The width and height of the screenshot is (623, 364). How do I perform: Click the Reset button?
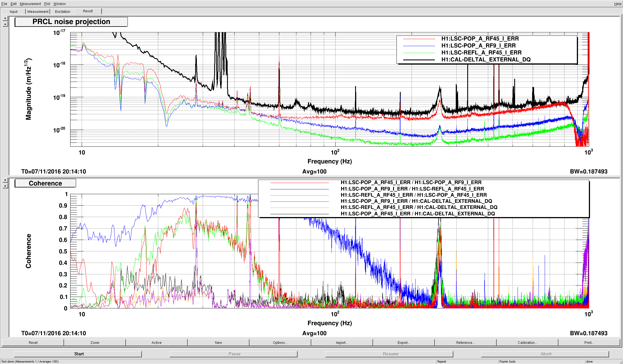[33, 342]
